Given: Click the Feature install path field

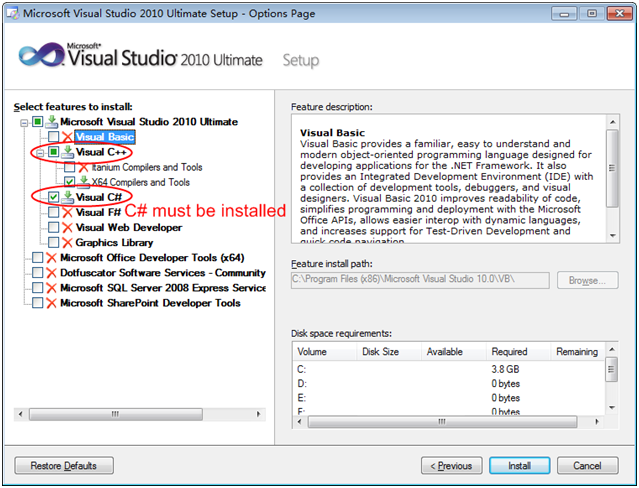Looking at the screenshot, I should pos(420,280).
